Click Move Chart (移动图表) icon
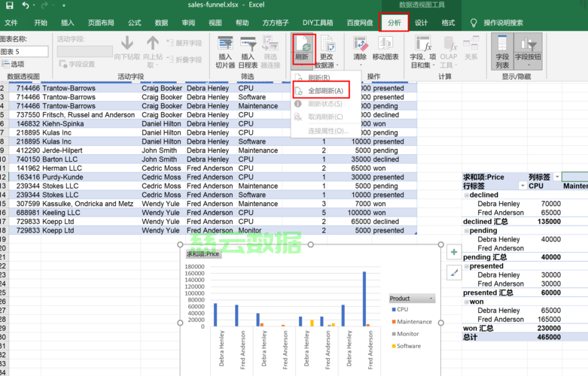Image resolution: width=588 pixels, height=376 pixels. tap(385, 48)
